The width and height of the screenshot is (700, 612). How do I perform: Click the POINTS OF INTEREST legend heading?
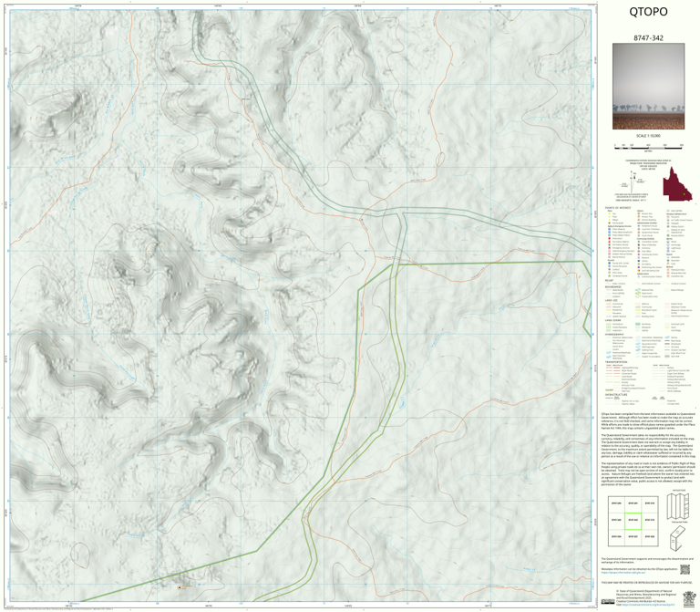[x=616, y=208]
